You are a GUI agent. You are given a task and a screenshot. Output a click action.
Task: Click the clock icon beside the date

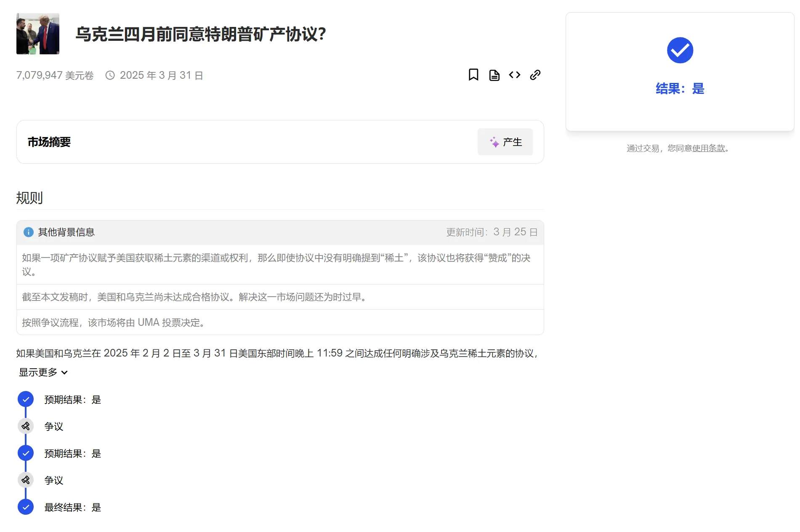click(x=110, y=74)
